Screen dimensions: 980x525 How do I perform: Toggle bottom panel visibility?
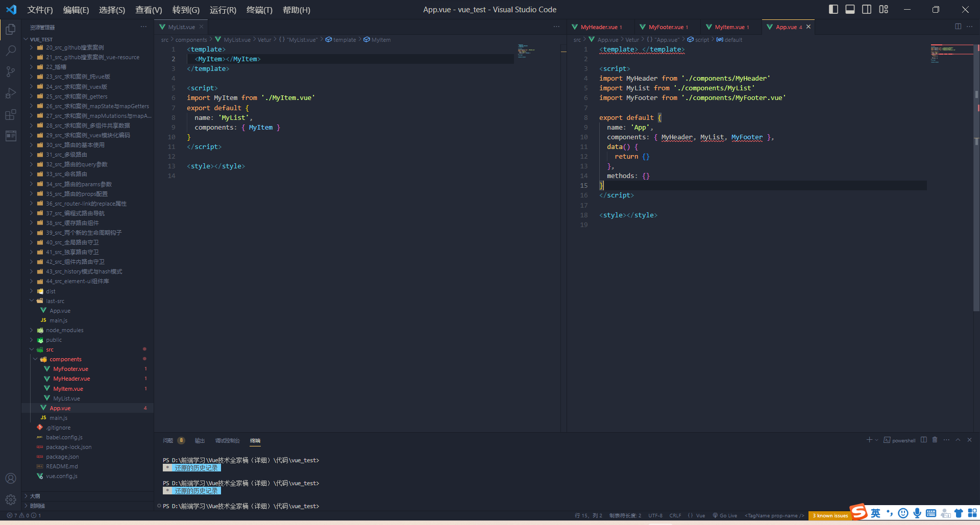tap(850, 9)
